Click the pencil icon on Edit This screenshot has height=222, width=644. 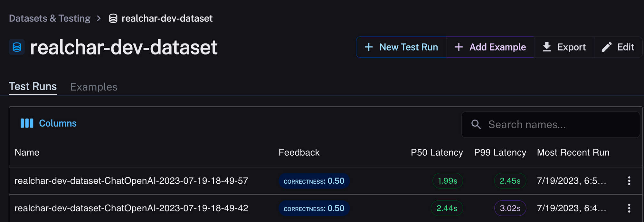point(607,47)
